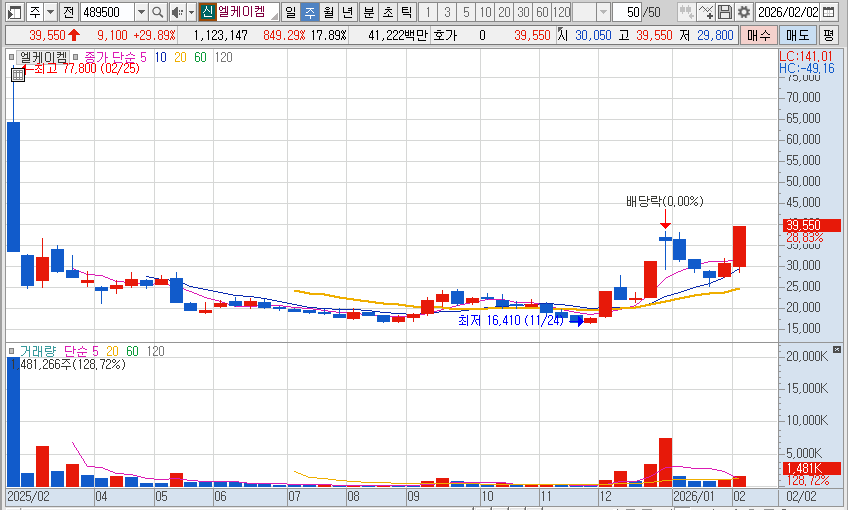Click the 엘케이켐 chart legend label
Screen dimensions: 848x510
43,57
